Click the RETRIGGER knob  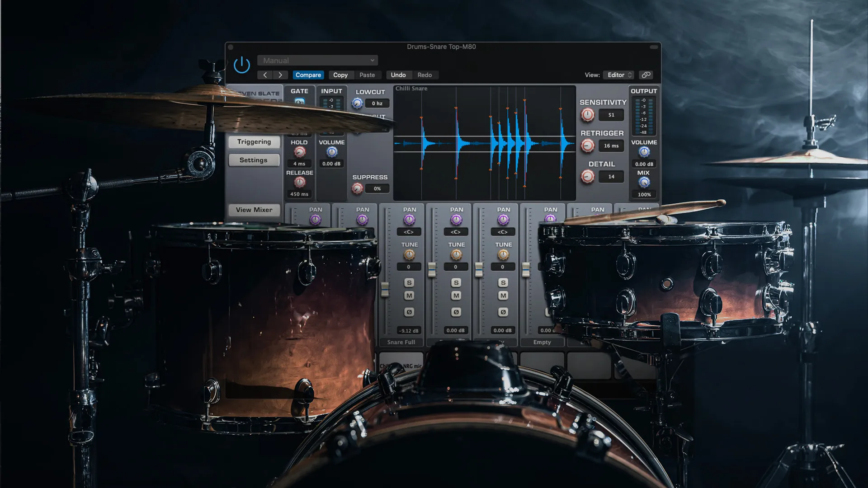pos(588,145)
